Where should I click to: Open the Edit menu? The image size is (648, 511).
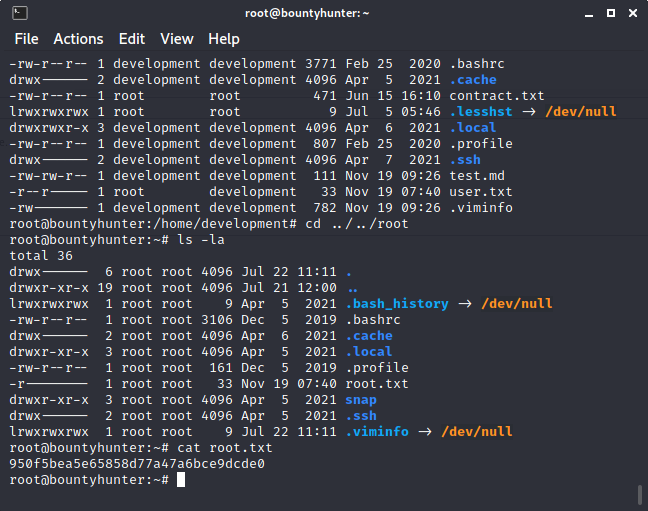pyautogui.click(x=132, y=39)
